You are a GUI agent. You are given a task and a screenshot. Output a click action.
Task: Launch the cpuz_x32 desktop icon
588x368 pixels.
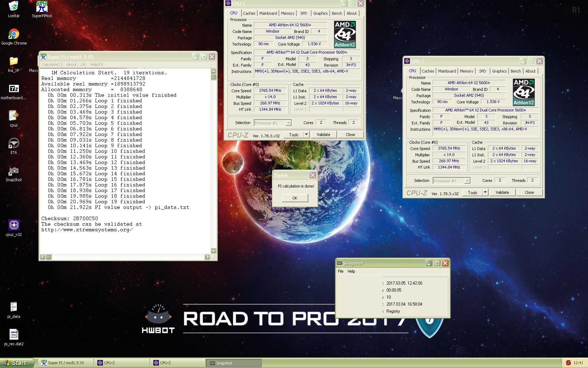(x=14, y=225)
